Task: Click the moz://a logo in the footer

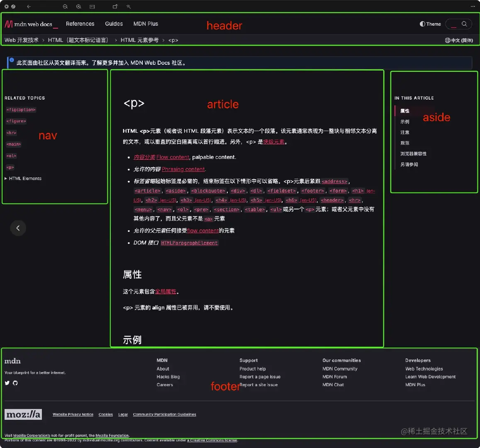Action: pos(23,414)
